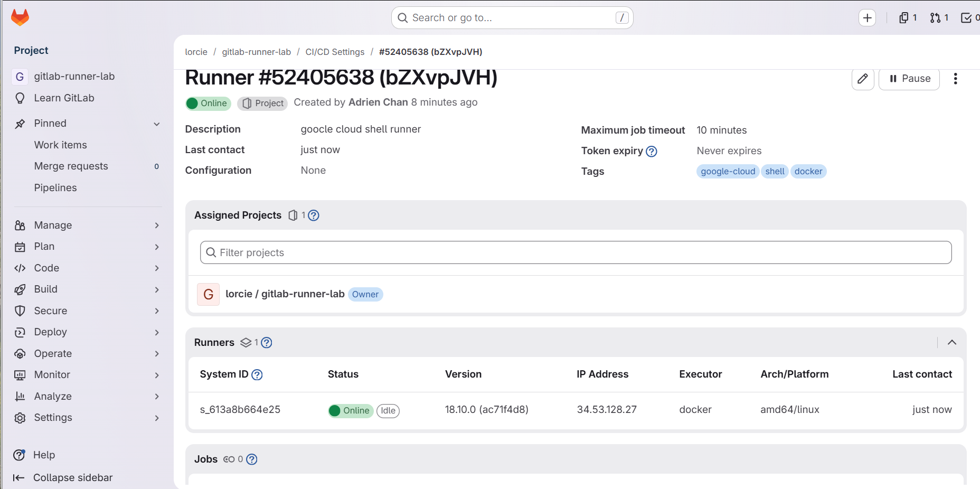
Task: Click gitlab-runner-lab breadcrumb link
Action: [256, 52]
